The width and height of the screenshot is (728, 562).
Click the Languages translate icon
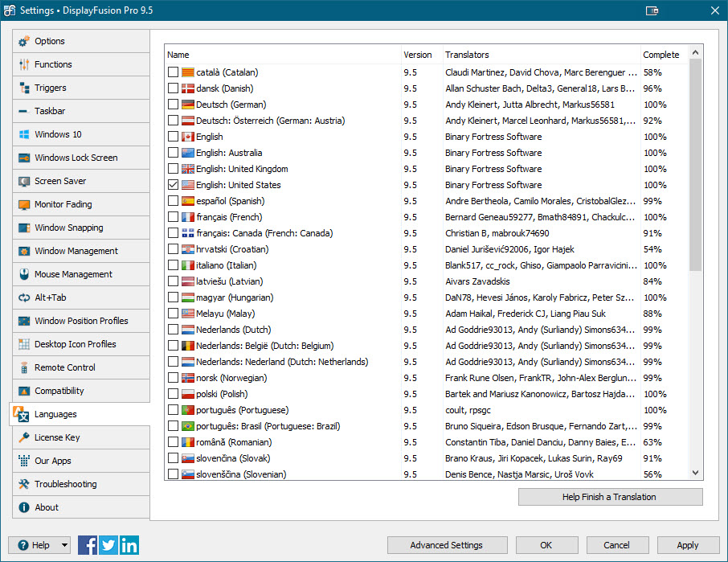(22, 414)
